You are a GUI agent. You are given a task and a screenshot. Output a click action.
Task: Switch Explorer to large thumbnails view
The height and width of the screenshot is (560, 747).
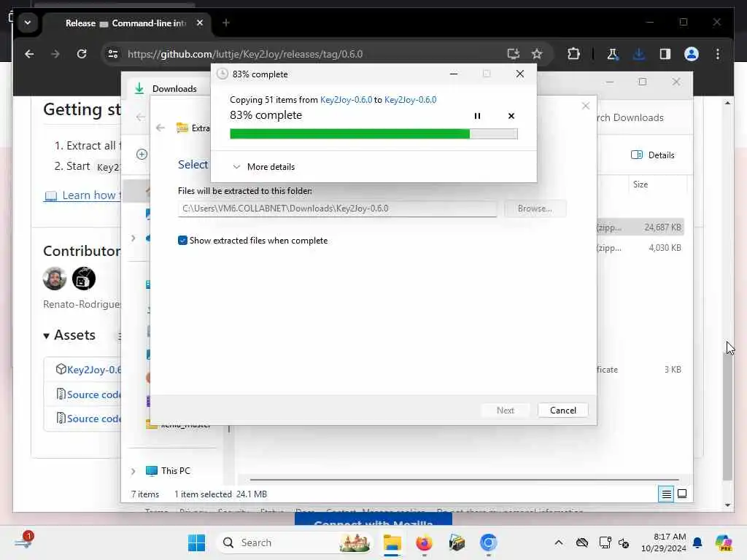tap(682, 494)
